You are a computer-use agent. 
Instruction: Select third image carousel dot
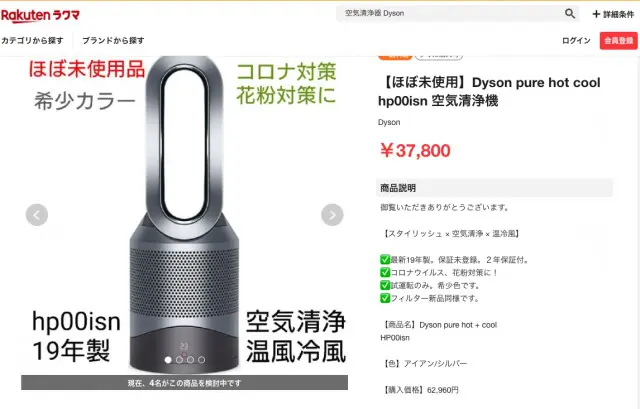coord(190,360)
